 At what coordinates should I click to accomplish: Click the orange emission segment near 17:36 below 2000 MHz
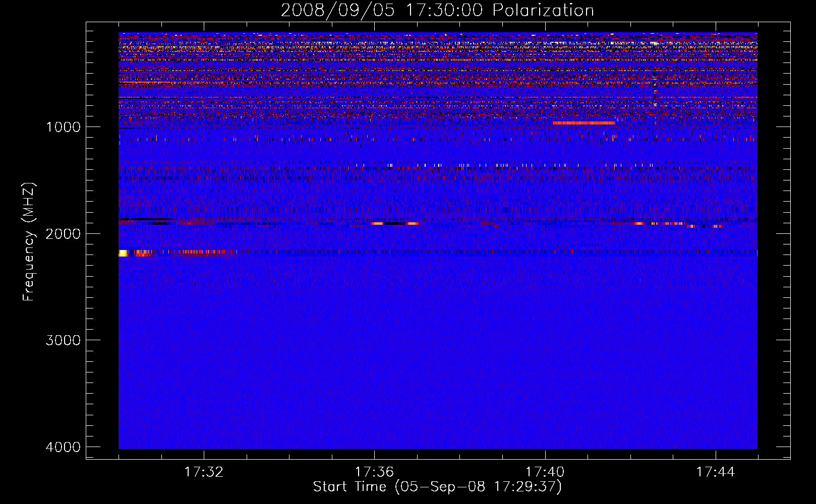coord(377,223)
